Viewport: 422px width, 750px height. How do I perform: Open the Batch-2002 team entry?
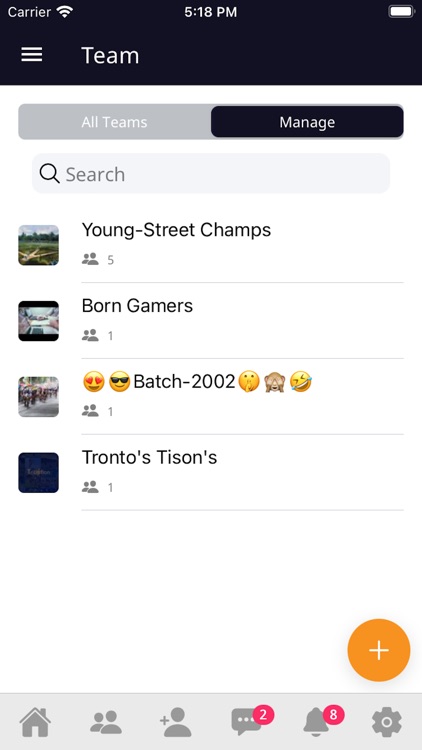[211, 397]
